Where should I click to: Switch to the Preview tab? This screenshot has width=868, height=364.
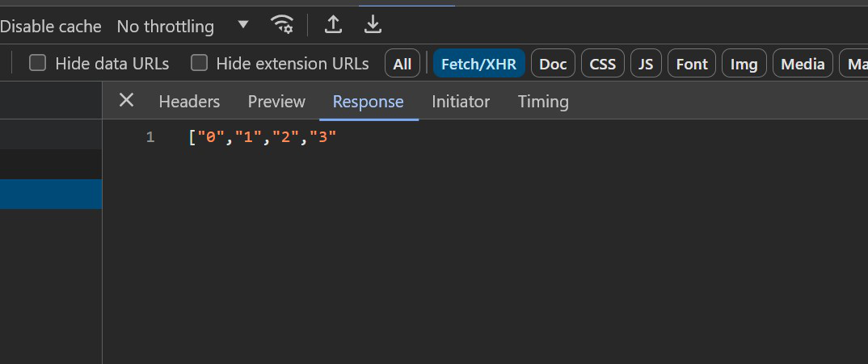(x=276, y=102)
